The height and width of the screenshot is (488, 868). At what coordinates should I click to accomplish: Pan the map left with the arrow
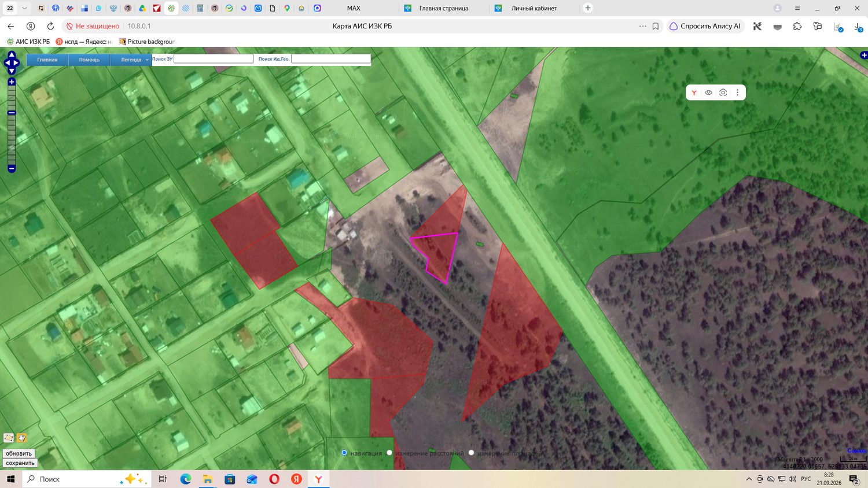6,62
